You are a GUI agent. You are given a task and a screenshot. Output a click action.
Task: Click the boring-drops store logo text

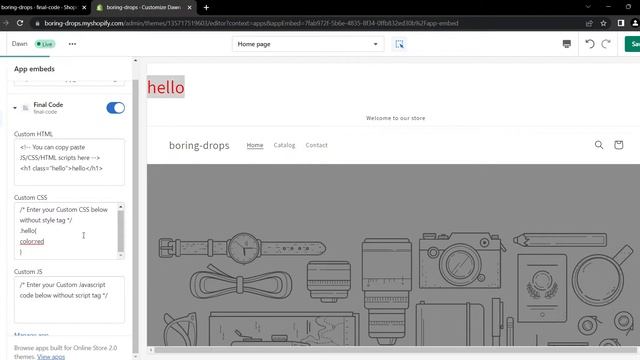[x=199, y=145]
